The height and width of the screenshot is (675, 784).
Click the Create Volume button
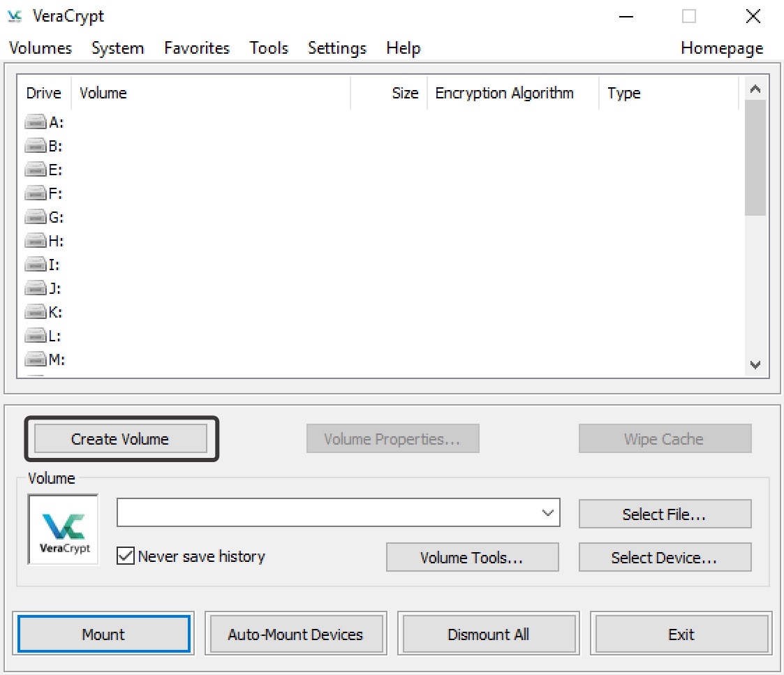(121, 438)
